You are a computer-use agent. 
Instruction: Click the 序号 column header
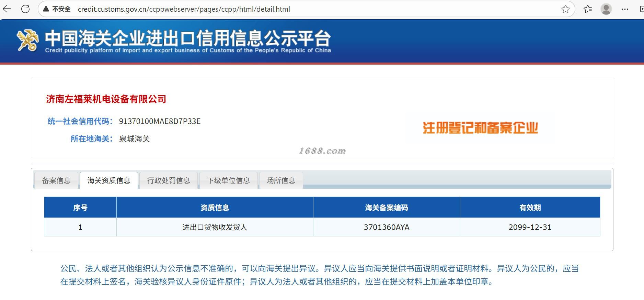tap(80, 208)
